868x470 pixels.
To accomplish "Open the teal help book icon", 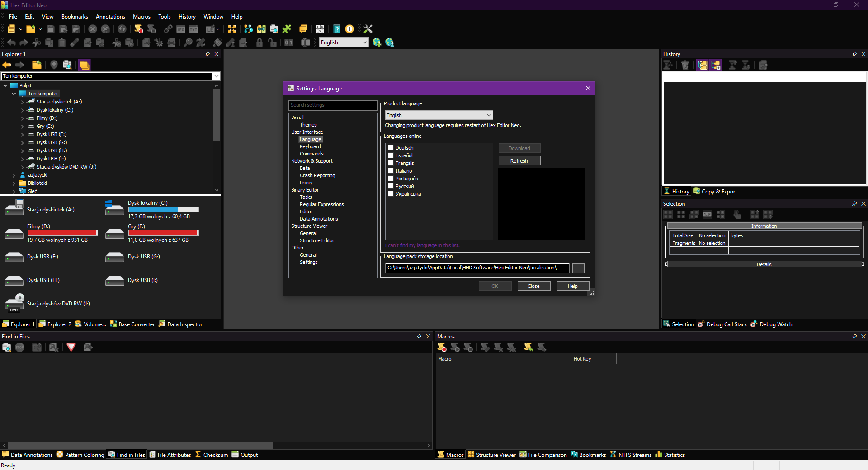I will click(337, 29).
